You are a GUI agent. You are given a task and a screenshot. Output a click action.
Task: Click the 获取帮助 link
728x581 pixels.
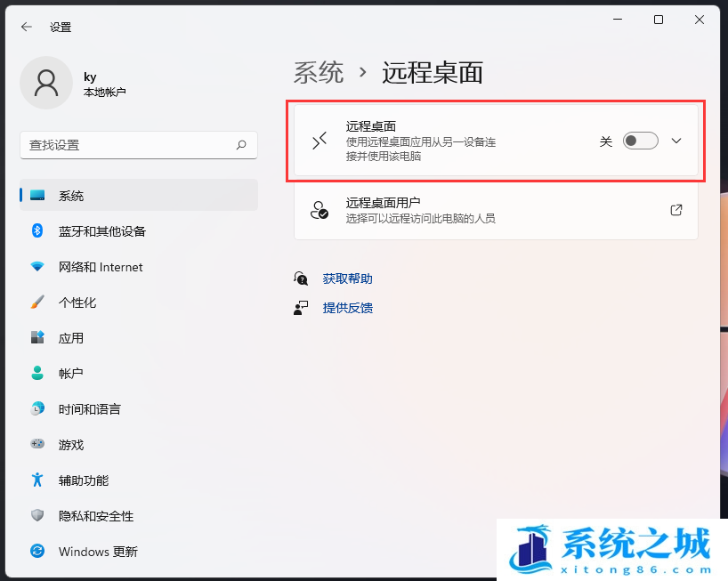pos(347,278)
